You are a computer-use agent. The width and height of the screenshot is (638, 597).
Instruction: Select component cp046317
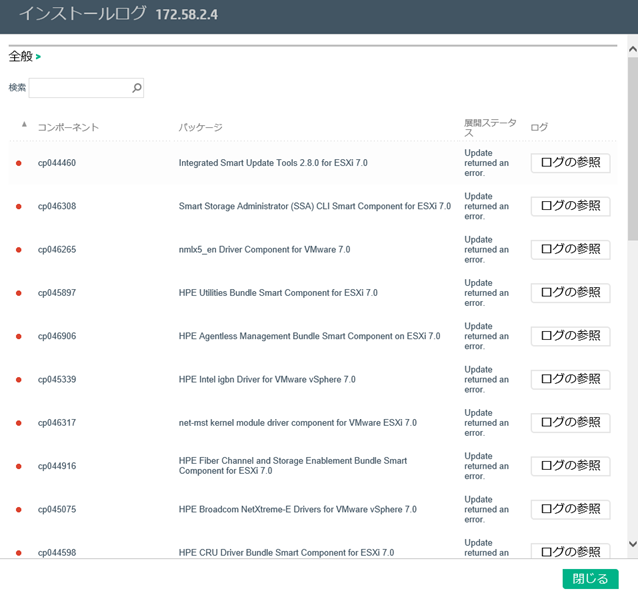[57, 423]
